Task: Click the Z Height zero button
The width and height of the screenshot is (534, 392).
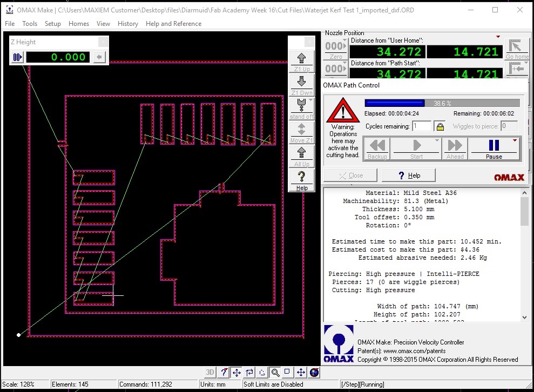Action: (17, 57)
